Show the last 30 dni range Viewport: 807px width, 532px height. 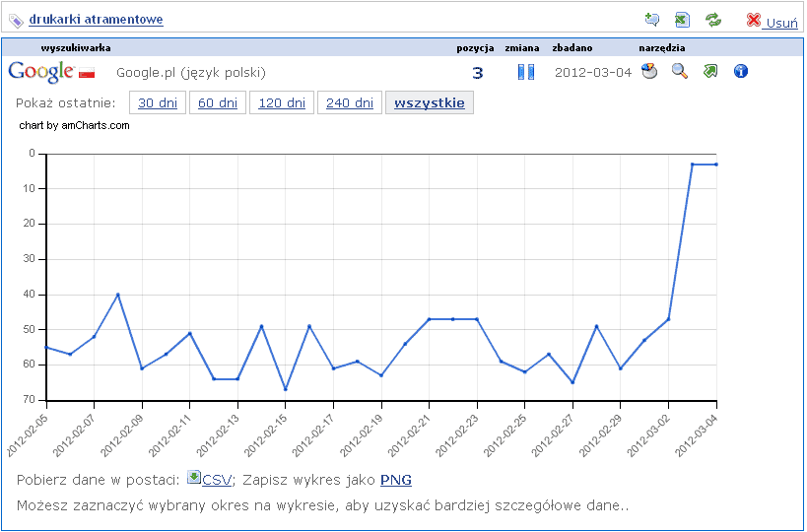pyautogui.click(x=158, y=102)
